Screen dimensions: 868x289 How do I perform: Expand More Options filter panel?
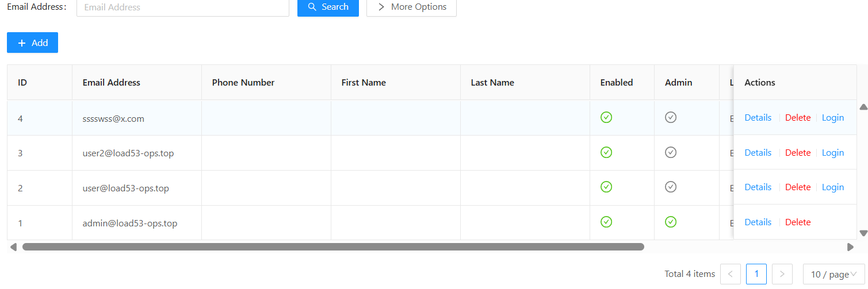click(411, 7)
